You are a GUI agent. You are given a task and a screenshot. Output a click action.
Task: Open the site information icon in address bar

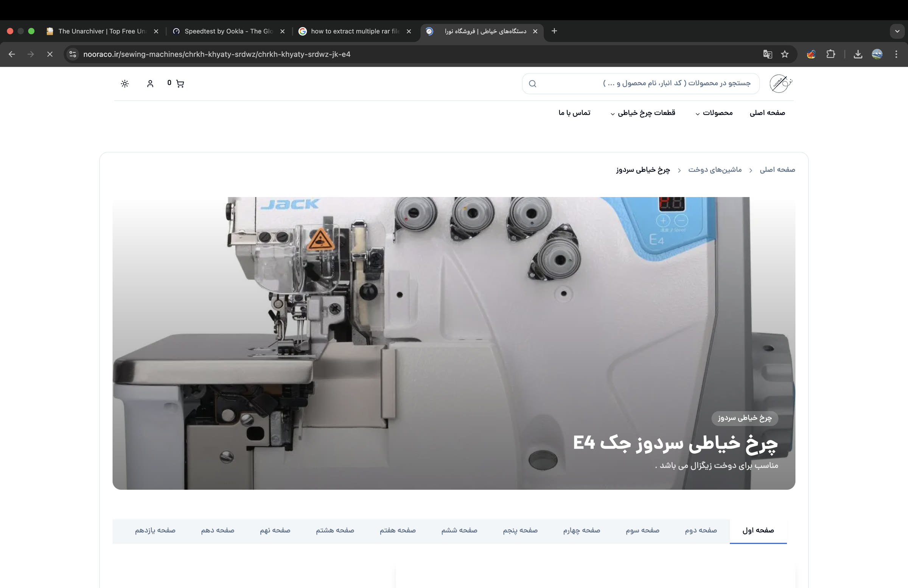coord(73,54)
